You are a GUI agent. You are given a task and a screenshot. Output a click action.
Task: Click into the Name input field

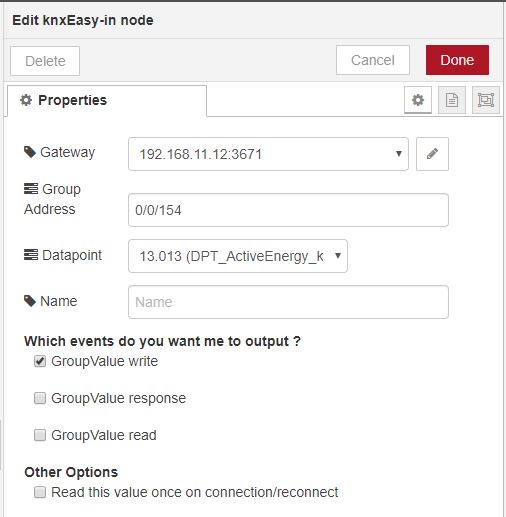[288, 302]
